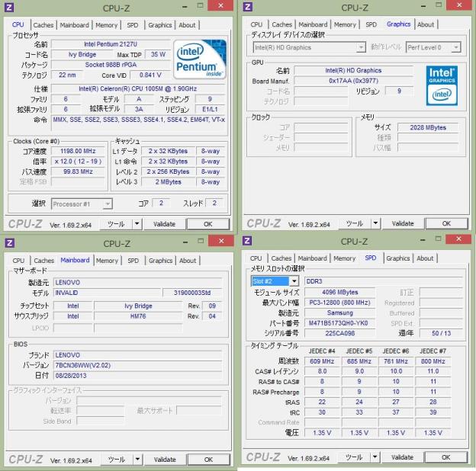Open Mainboard tab in CPU window
Image resolution: width=476 pixels, height=471 pixels.
[75, 25]
